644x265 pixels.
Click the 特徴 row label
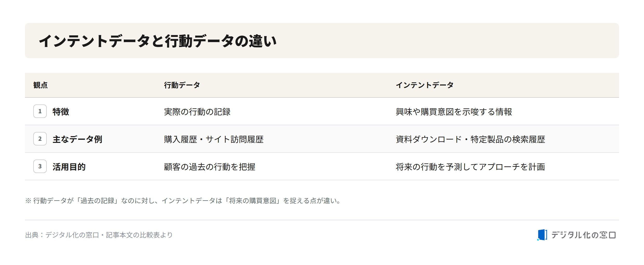tap(61, 112)
